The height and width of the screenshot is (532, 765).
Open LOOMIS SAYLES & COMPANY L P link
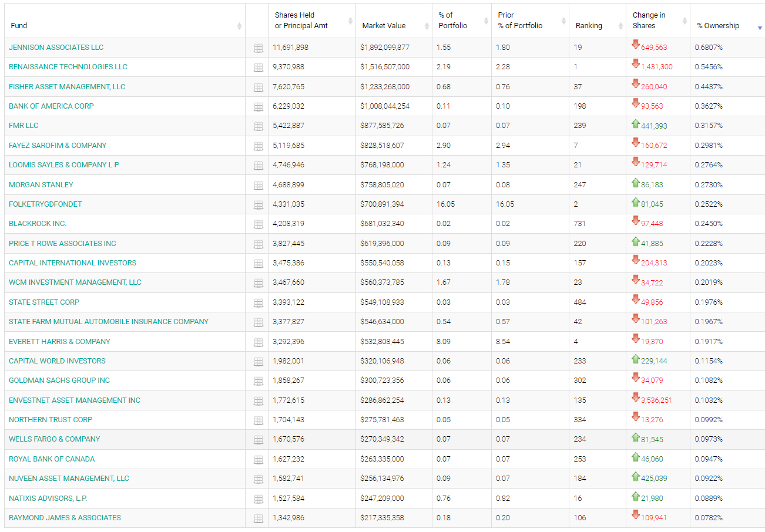[x=64, y=165]
